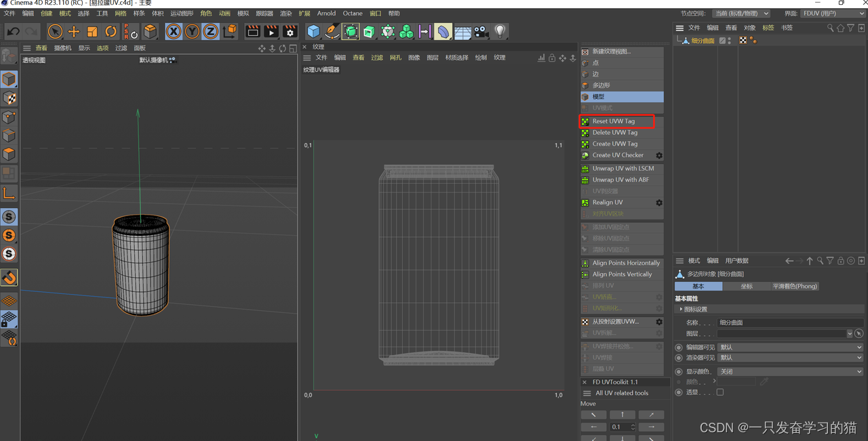Viewport: 868px width, 441px height.
Task: Click the Undo arrow in the toolbar
Action: (x=13, y=31)
